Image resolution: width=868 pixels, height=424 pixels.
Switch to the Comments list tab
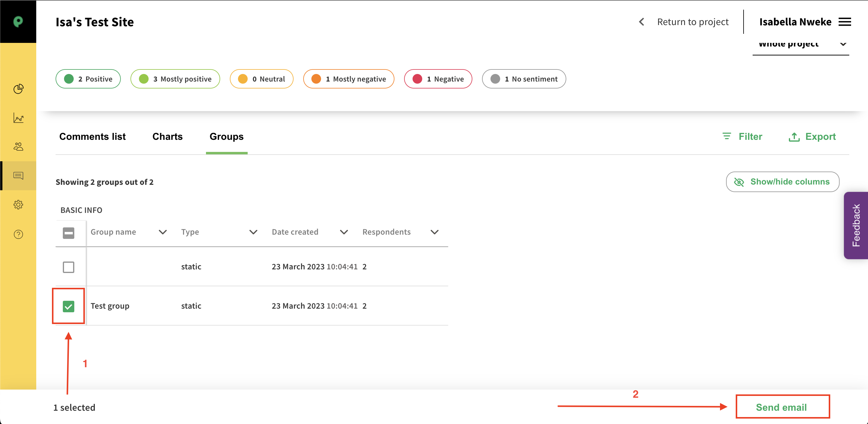point(92,137)
